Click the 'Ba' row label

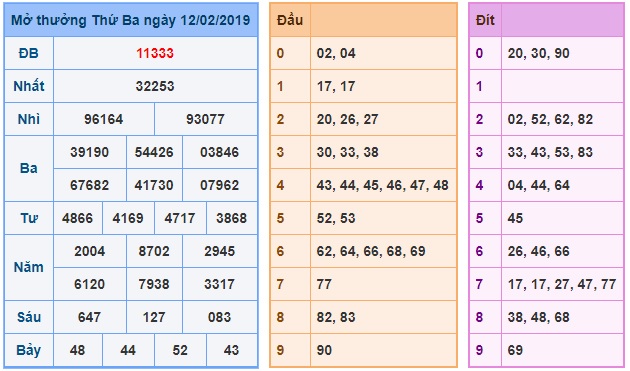(x=29, y=168)
